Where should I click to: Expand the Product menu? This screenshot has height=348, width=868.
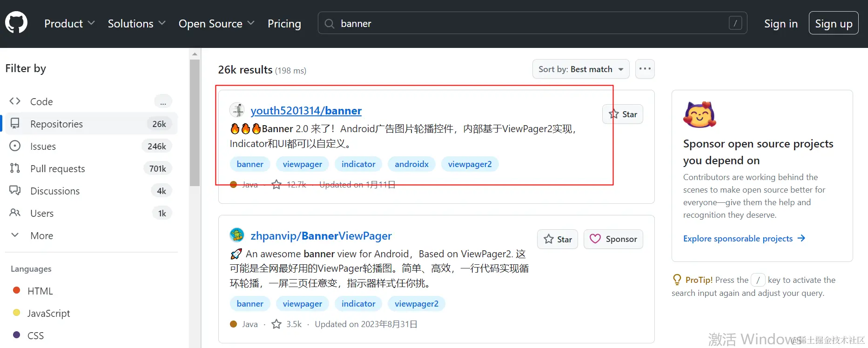click(x=69, y=23)
